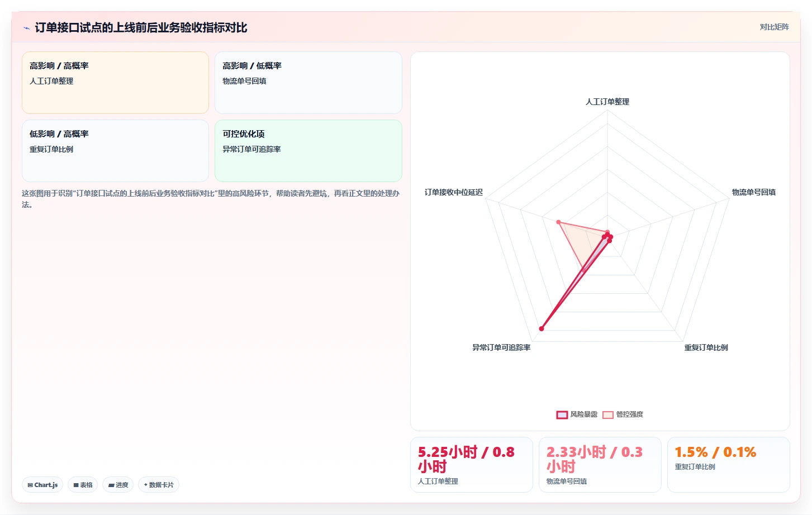
Task: Click the 风险暴露 point on 异常订单可追踪率 axis
Action: point(542,328)
